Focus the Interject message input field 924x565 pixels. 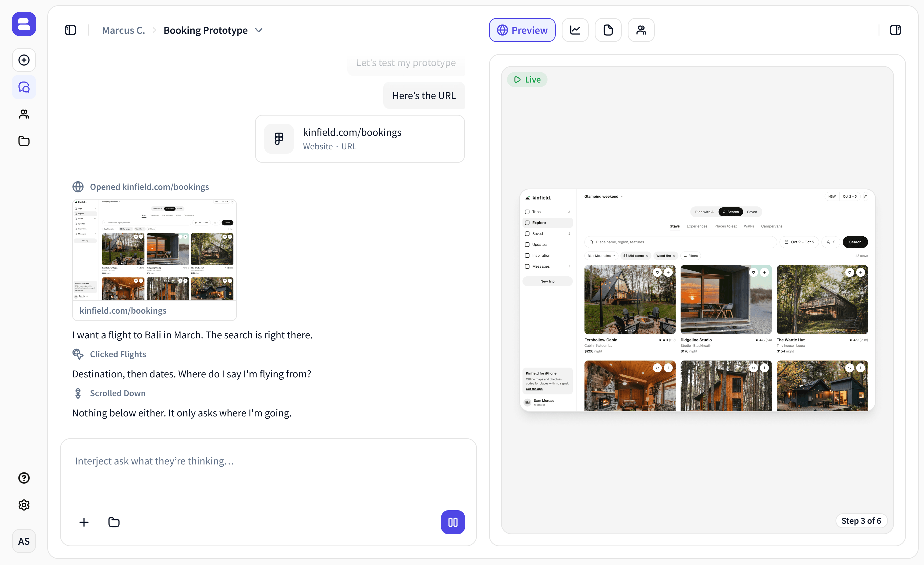[268, 461]
